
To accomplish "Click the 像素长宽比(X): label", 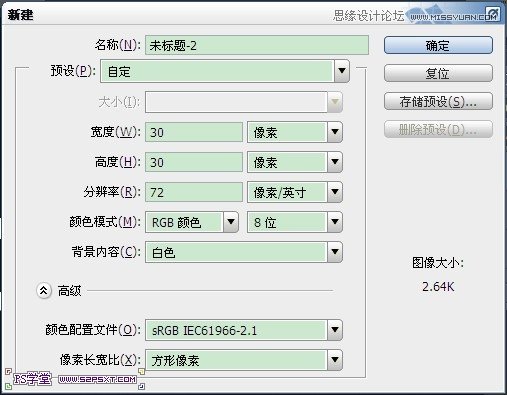I will (x=100, y=360).
